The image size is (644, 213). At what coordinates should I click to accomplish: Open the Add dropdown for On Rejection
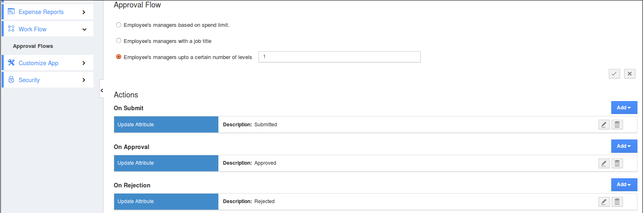pyautogui.click(x=624, y=185)
